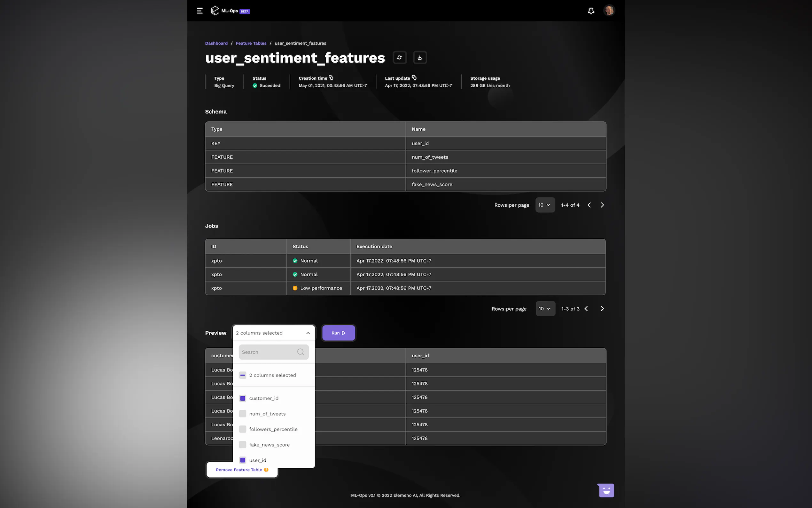Toggle the select-all columns checkbox
This screenshot has height=508, width=812.
[242, 375]
